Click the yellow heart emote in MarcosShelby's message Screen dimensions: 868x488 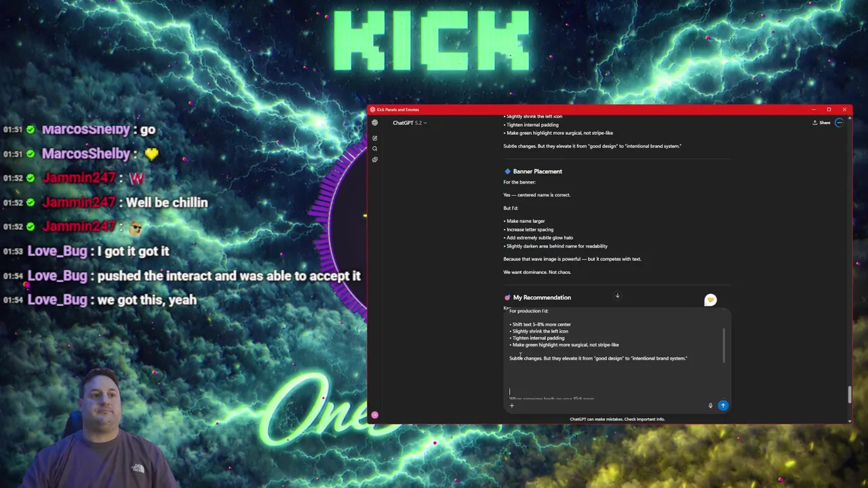pos(151,154)
